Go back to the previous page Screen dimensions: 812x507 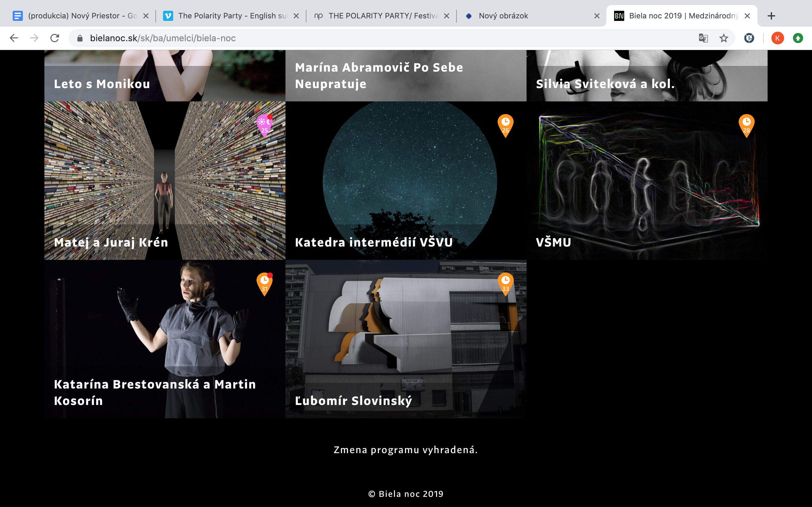coord(14,38)
